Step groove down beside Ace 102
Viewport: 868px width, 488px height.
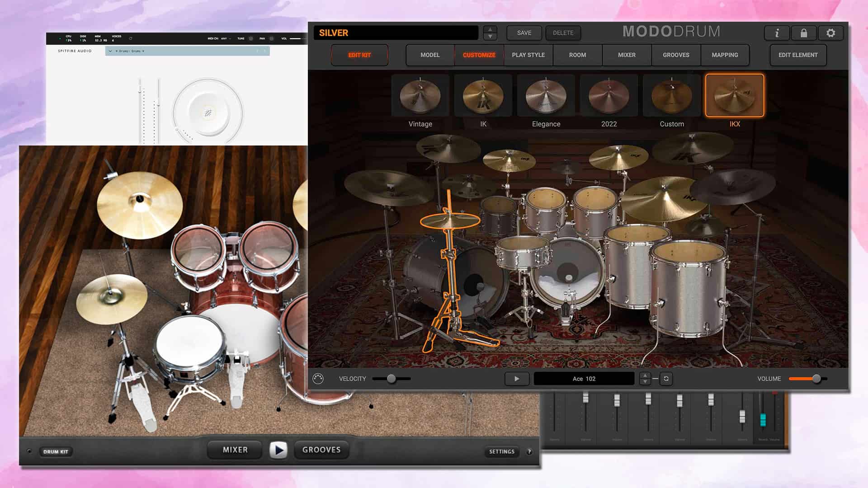(x=645, y=382)
